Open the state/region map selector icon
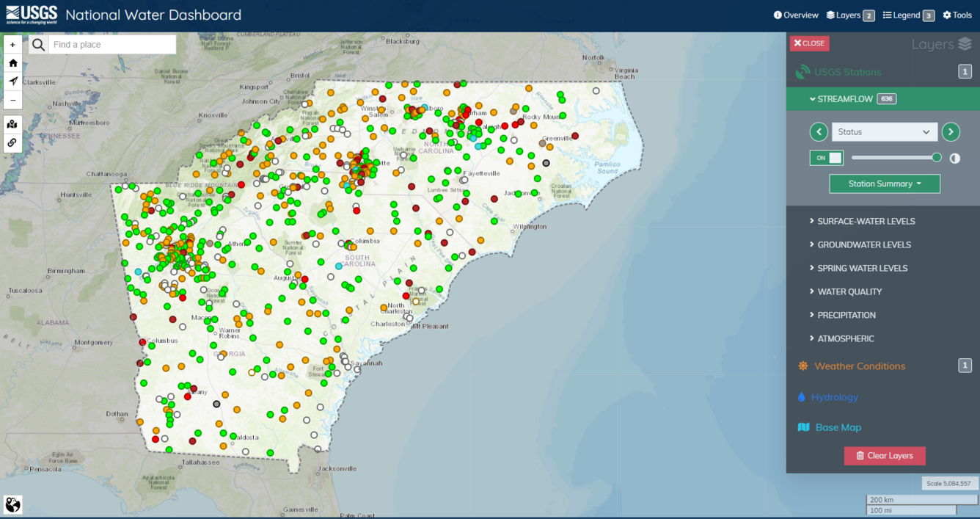 coord(12,124)
